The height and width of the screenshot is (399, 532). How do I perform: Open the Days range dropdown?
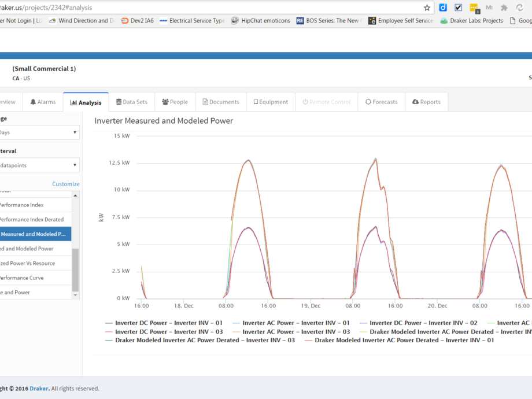tap(38, 132)
